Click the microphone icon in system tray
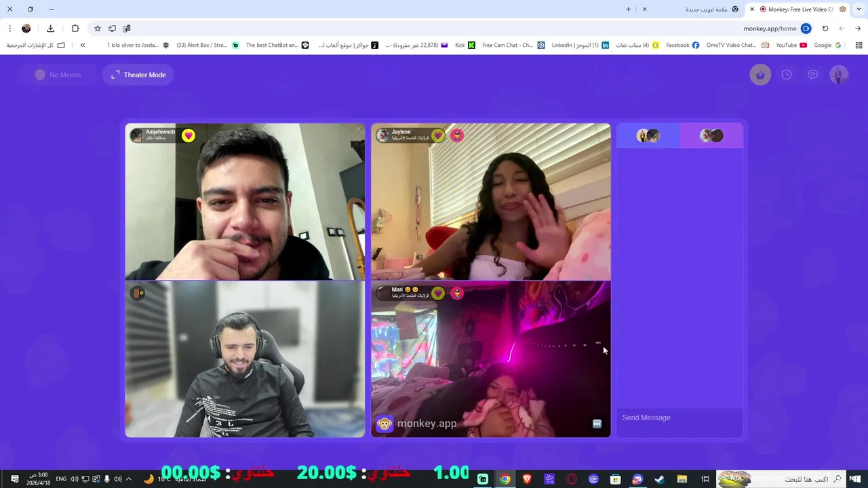Screen dimensions: 868x488 click(106, 479)
